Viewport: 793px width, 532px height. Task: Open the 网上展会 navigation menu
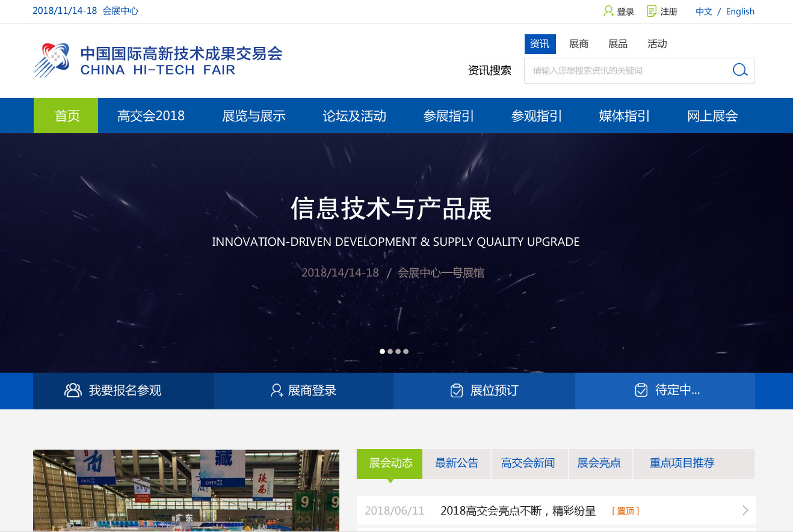711,115
